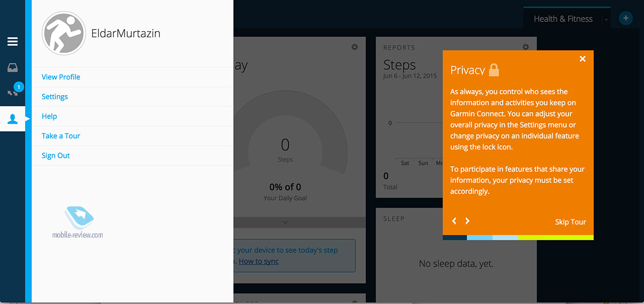644x304 pixels.
Task: Expand the Health & Fitness tab dropdown arrow
Action: tap(606, 20)
